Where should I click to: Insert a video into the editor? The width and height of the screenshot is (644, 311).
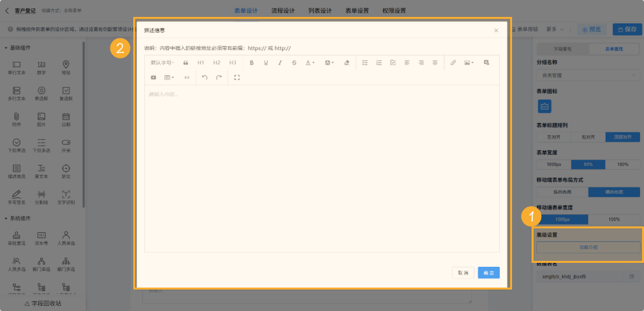click(x=153, y=77)
